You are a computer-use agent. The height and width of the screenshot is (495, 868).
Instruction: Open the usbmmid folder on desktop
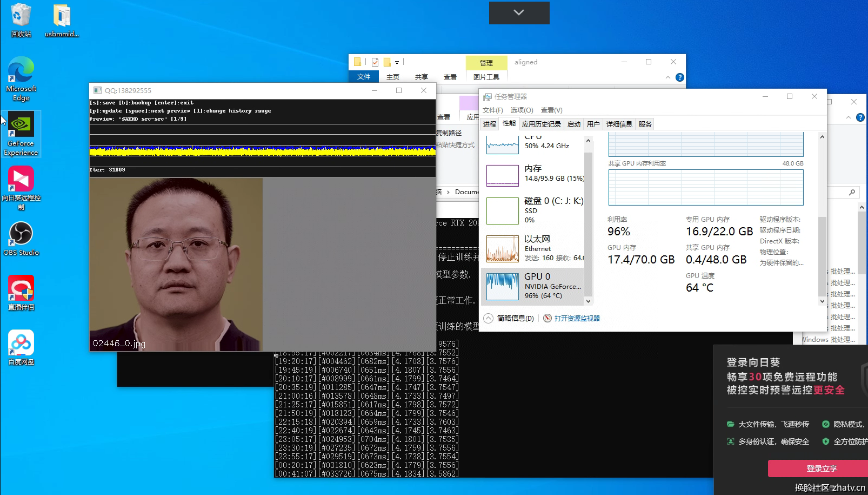(x=62, y=21)
